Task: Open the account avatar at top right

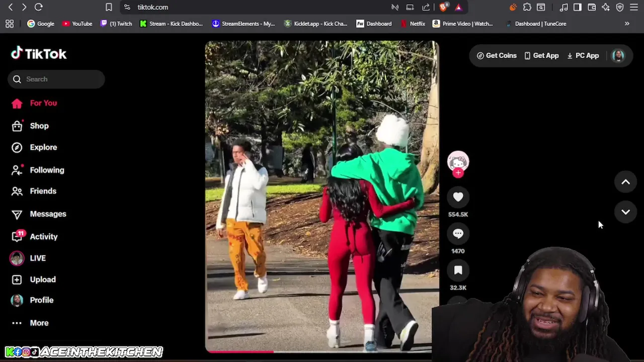Action: pos(618,56)
